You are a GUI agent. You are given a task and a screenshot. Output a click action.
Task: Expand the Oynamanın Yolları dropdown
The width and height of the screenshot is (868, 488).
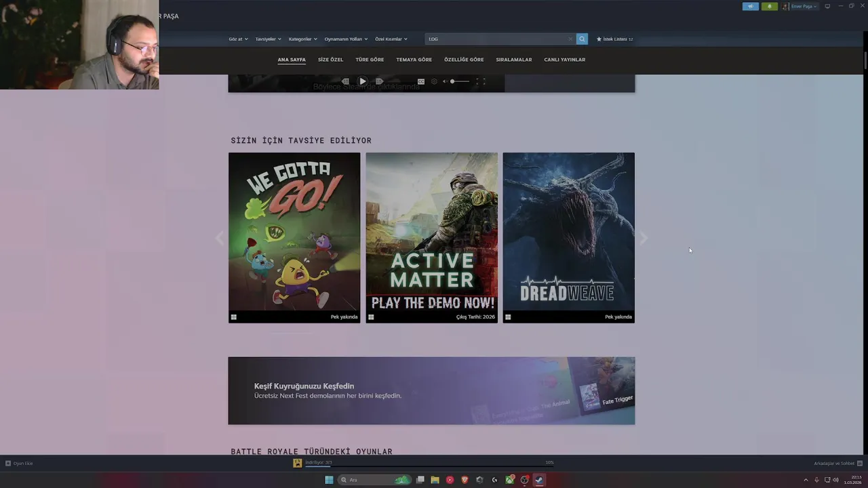point(346,39)
